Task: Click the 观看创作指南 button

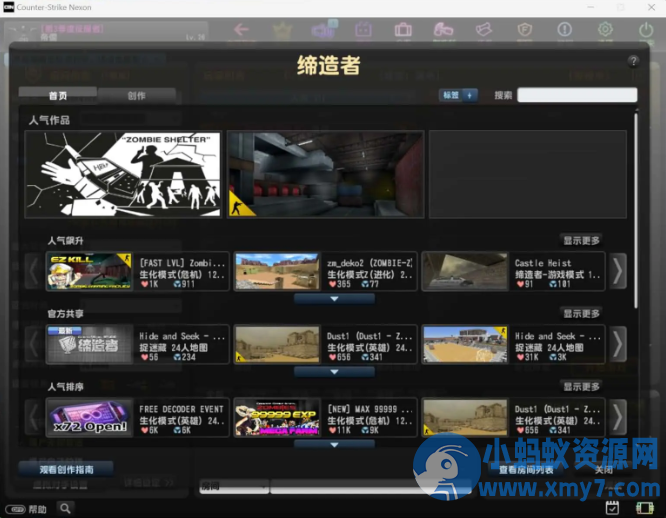Action: [x=66, y=469]
